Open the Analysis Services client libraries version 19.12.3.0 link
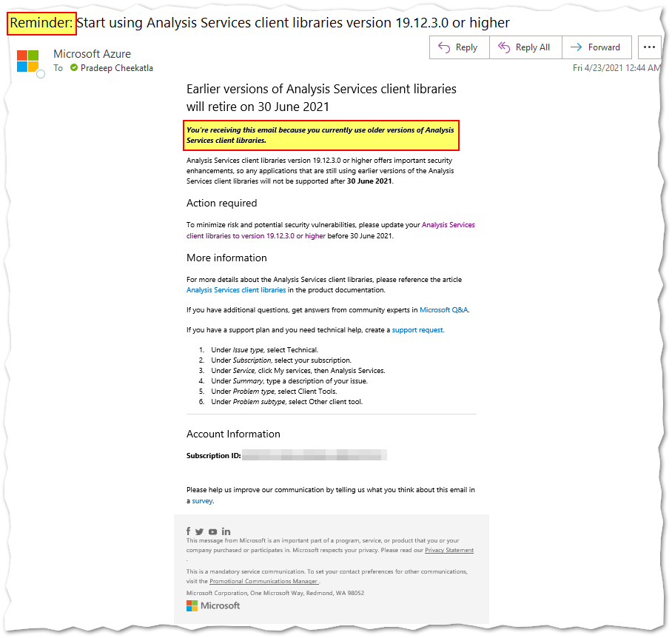This screenshot has width=672, height=638. pos(330,230)
